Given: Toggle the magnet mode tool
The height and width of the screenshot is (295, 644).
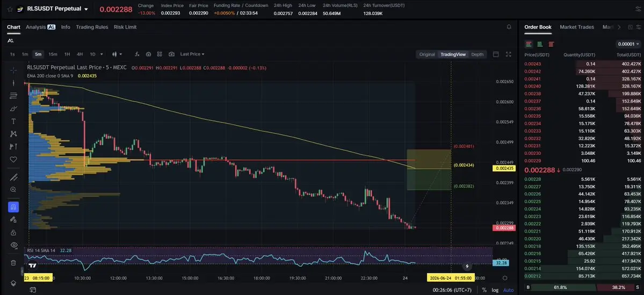Looking at the screenshot, I should 13,207.
